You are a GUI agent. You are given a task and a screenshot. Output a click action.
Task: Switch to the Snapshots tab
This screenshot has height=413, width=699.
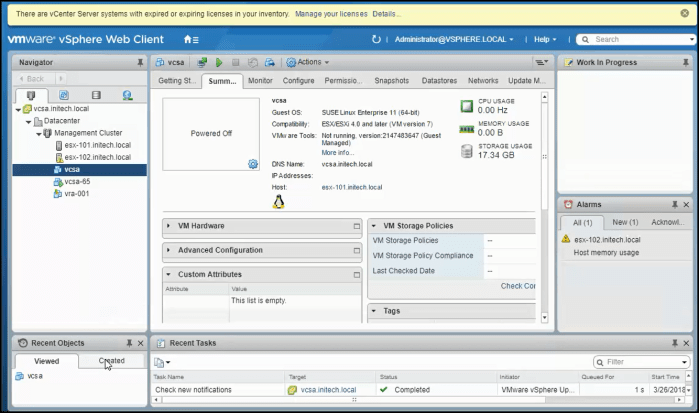(x=391, y=80)
